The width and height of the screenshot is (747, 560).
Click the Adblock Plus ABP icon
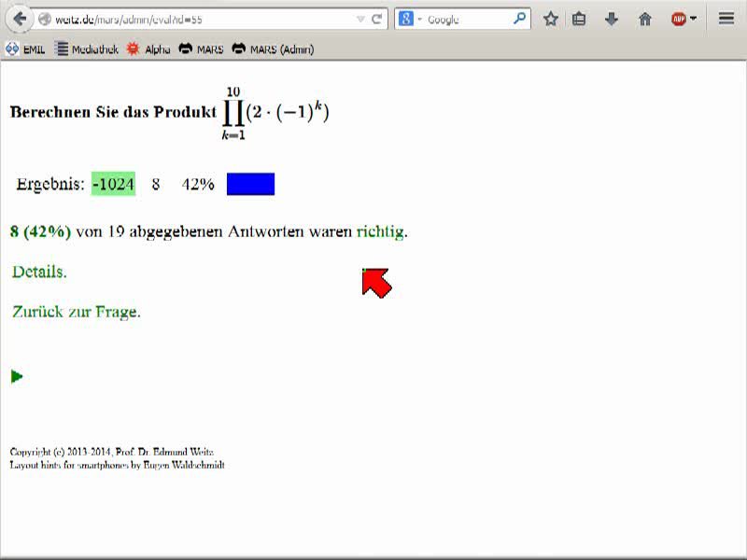tap(679, 19)
